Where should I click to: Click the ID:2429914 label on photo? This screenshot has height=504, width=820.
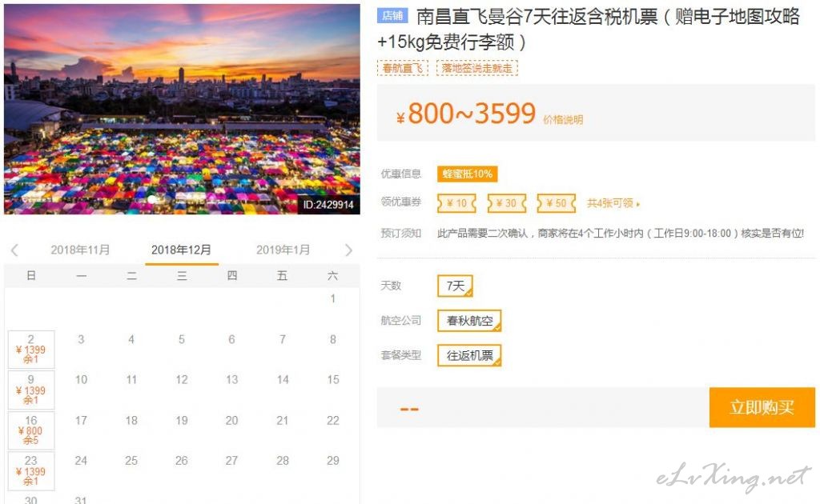(328, 205)
